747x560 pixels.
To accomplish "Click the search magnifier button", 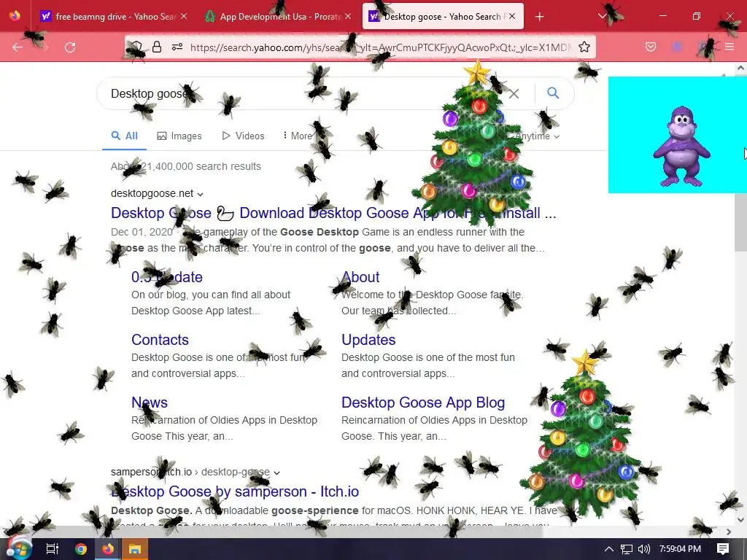I will 553,93.
